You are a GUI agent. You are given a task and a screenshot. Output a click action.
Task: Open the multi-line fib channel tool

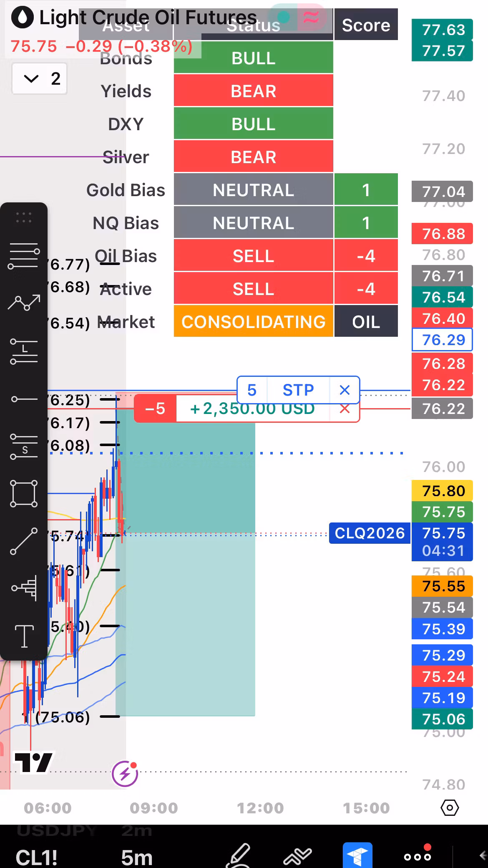point(24,255)
